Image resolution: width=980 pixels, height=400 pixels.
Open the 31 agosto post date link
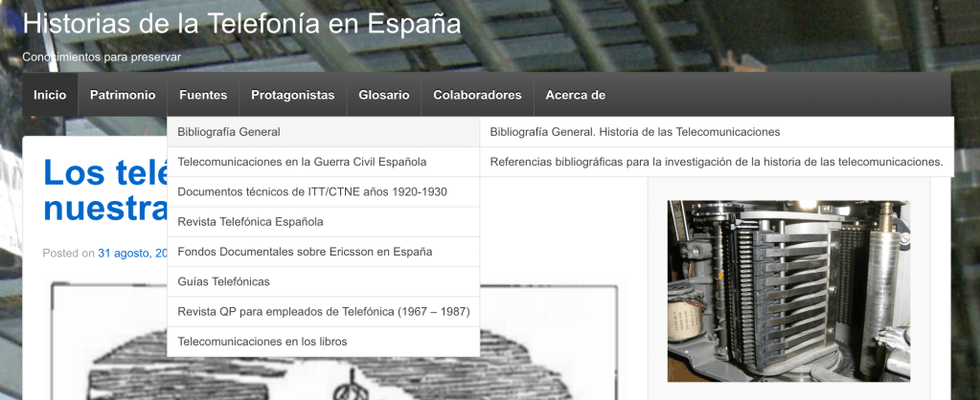[133, 254]
